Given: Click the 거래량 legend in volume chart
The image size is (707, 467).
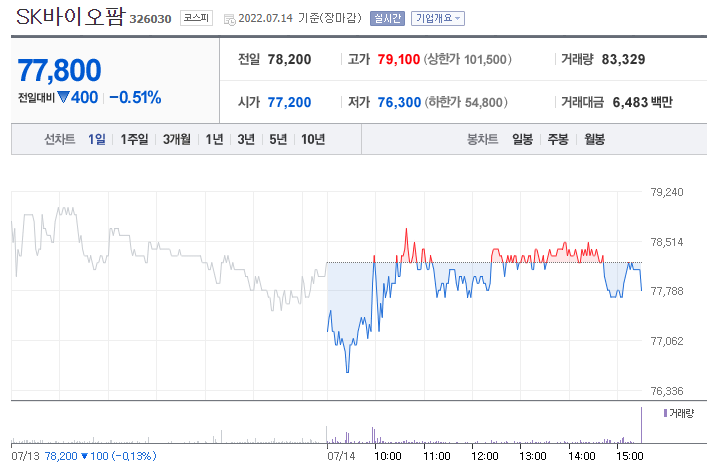Looking at the screenshot, I should tap(679, 413).
